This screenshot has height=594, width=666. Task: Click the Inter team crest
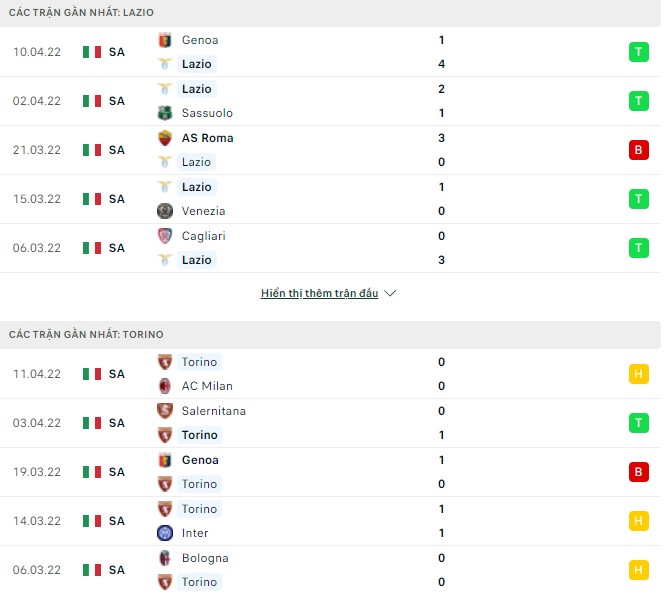pyautogui.click(x=165, y=533)
